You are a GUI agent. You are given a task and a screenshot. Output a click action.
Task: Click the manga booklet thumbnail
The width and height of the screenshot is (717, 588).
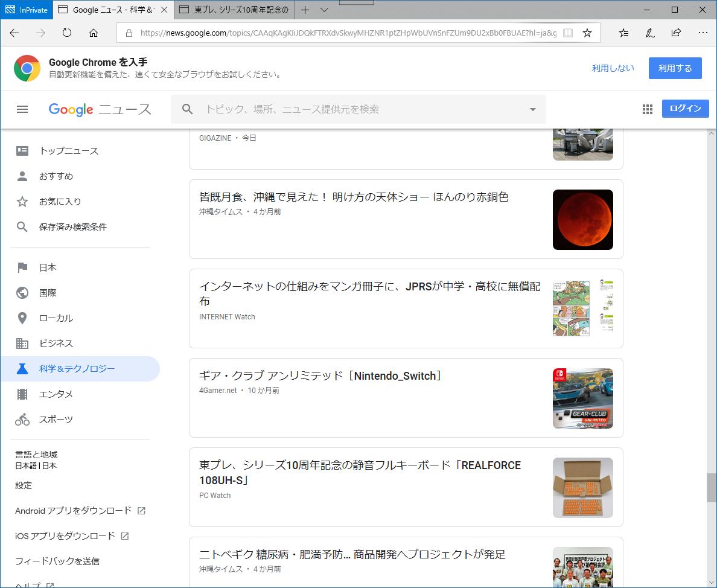[582, 308]
